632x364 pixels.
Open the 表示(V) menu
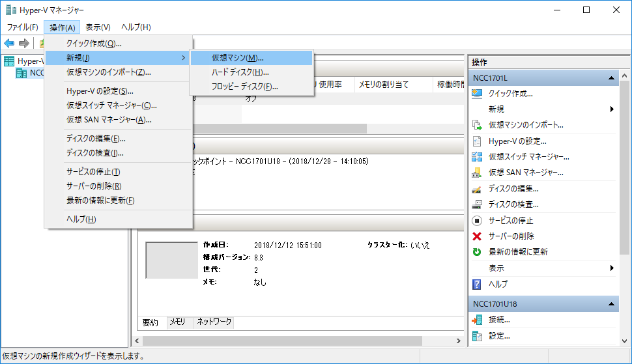coord(98,27)
